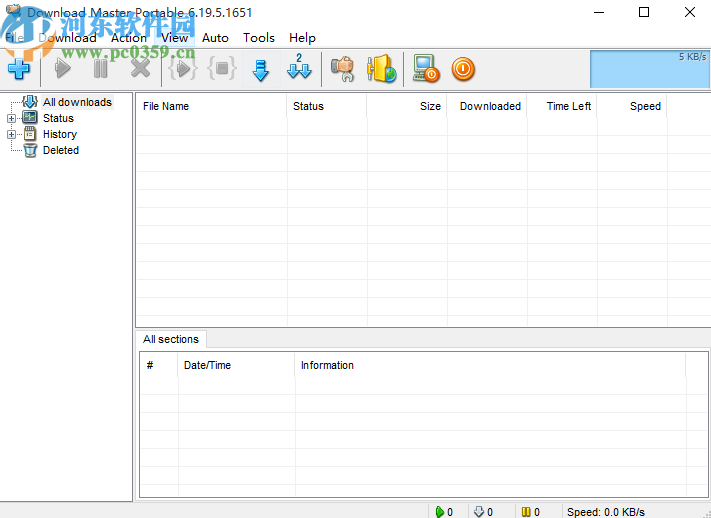Sort by the Size column header
Screen dimensions: 711x518
[407, 106]
